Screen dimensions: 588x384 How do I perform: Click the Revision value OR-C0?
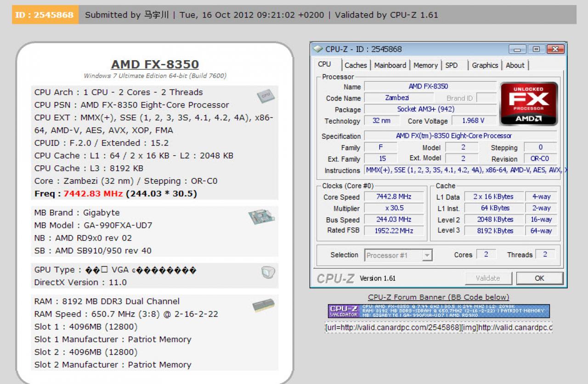click(x=540, y=159)
